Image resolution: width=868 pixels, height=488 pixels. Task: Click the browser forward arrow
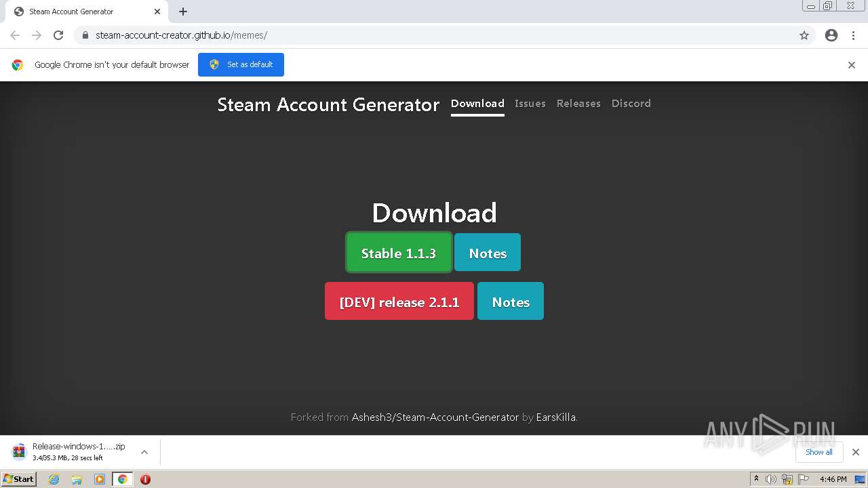coord(37,35)
